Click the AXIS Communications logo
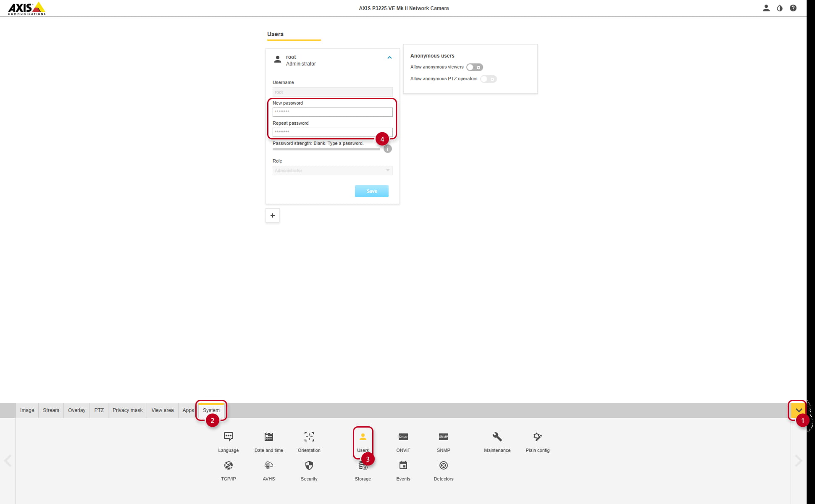The width and height of the screenshot is (815, 504). click(26, 8)
